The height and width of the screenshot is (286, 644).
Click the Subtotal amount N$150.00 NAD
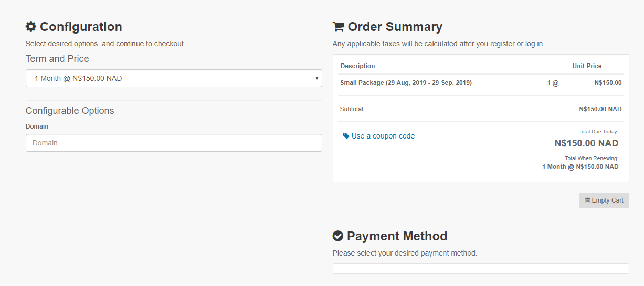tap(600, 109)
